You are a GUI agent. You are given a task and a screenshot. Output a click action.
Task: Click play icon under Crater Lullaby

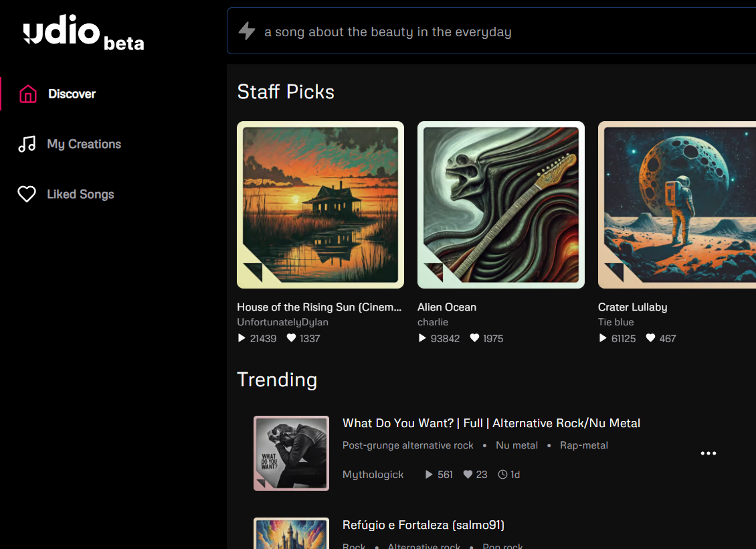603,339
